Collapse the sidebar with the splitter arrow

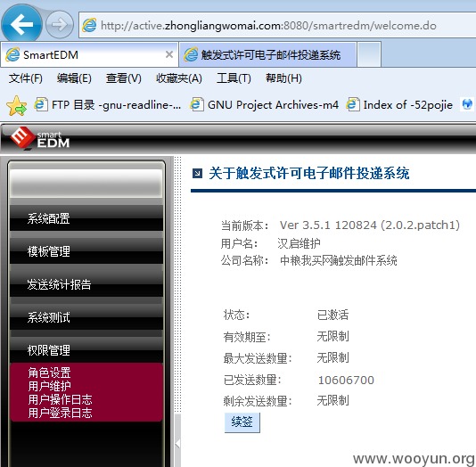coord(178,444)
